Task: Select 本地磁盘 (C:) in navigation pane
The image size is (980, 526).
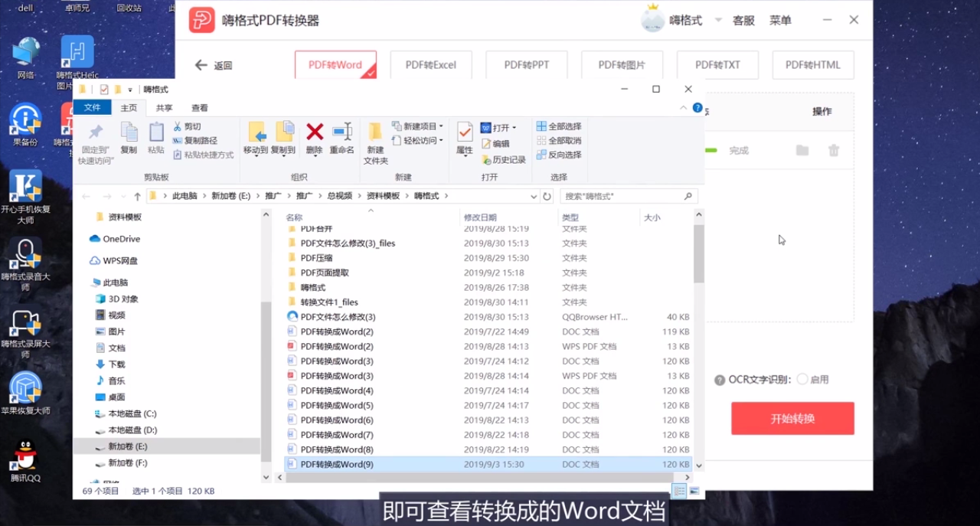Action: [x=125, y=413]
